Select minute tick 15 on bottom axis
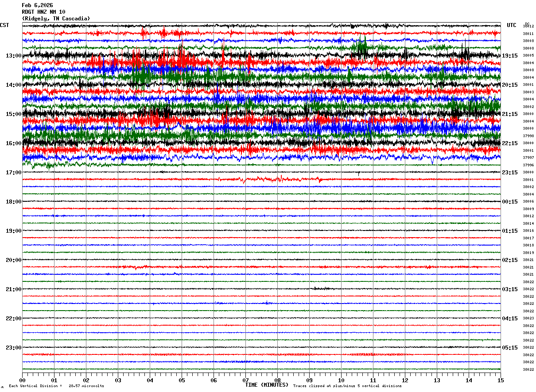Screen dimensions: 536x392 (x=501, y=380)
